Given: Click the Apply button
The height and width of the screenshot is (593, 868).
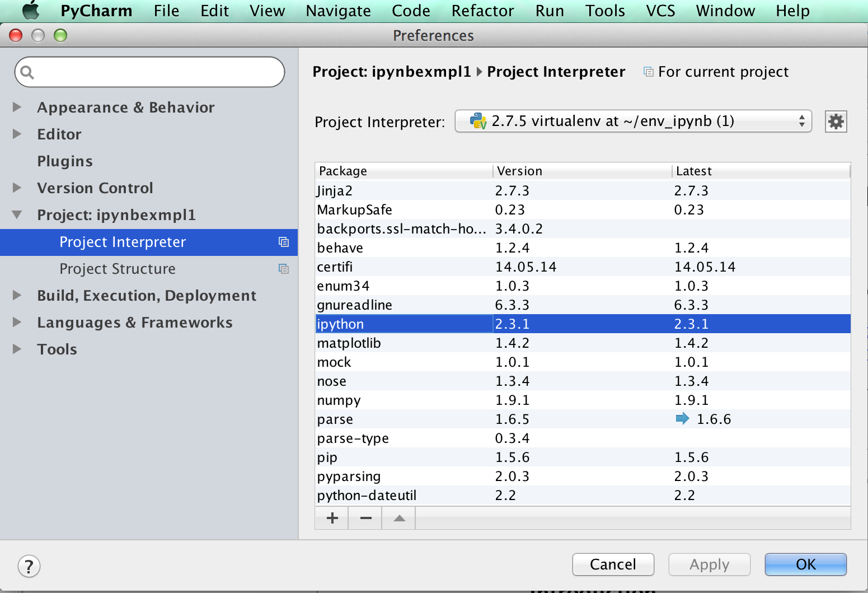Looking at the screenshot, I should click(709, 564).
